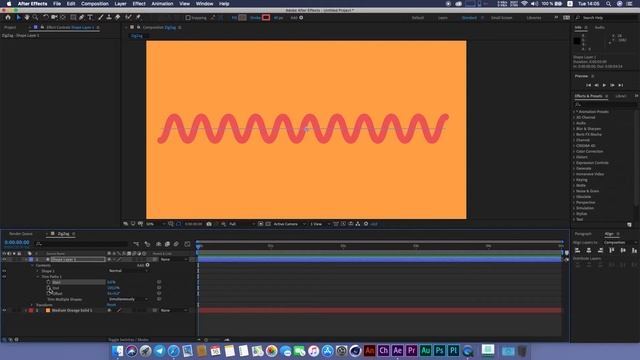Screen dimensions: 640x360
Task: Switch to the Audio panel tab
Action: [x=600, y=27]
